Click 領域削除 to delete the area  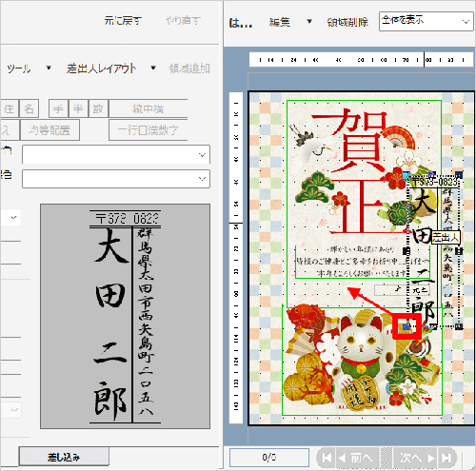click(347, 22)
